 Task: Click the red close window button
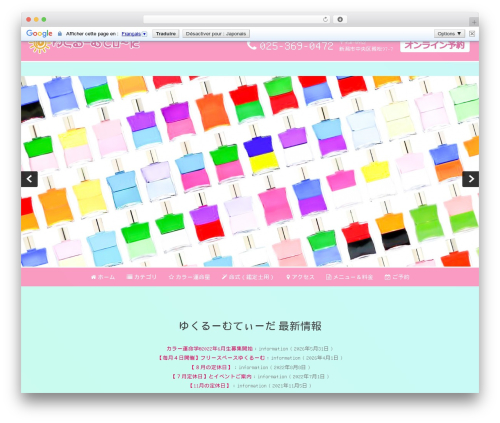click(29, 20)
